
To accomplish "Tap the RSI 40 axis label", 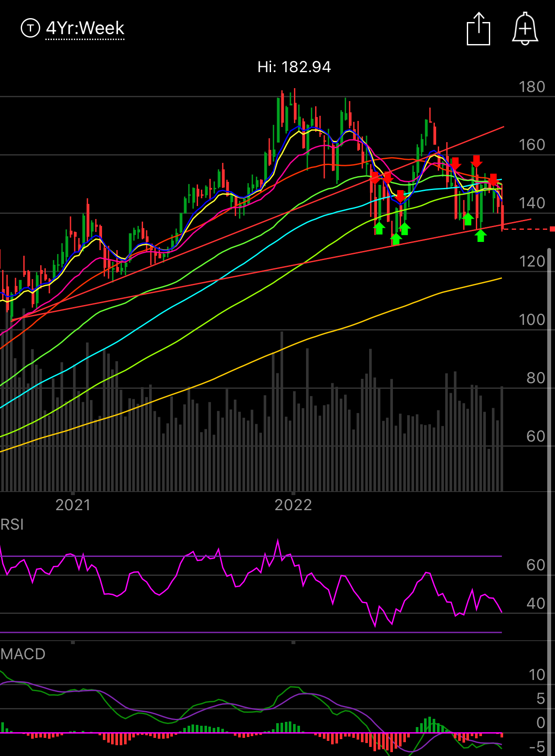I will [x=536, y=604].
